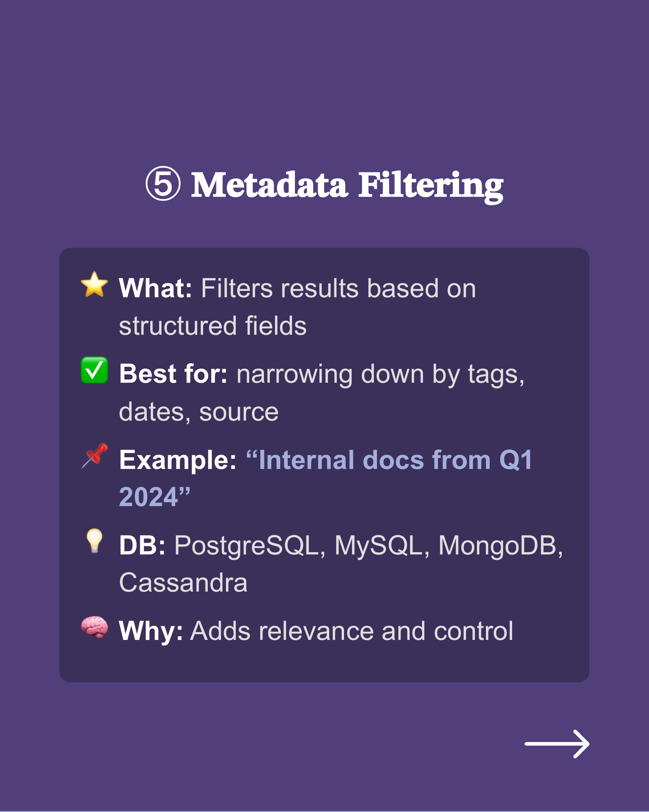
Task: Click the light bulb emoji
Action: 94,541
